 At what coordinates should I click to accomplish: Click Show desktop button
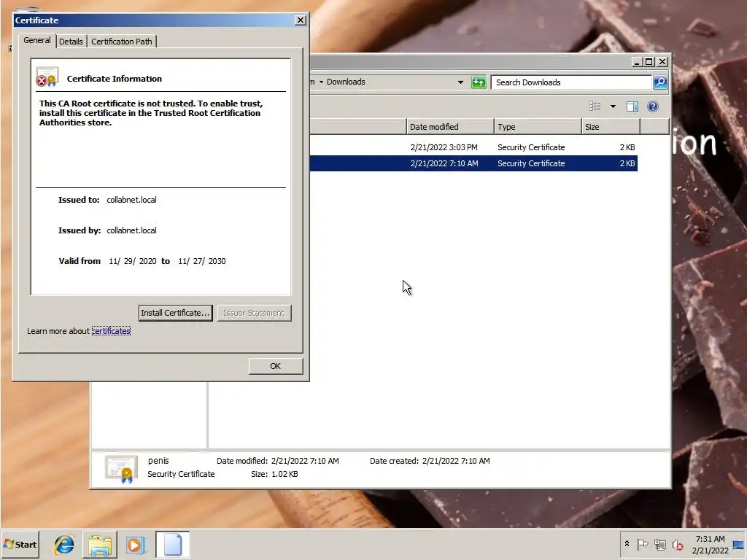point(739,544)
